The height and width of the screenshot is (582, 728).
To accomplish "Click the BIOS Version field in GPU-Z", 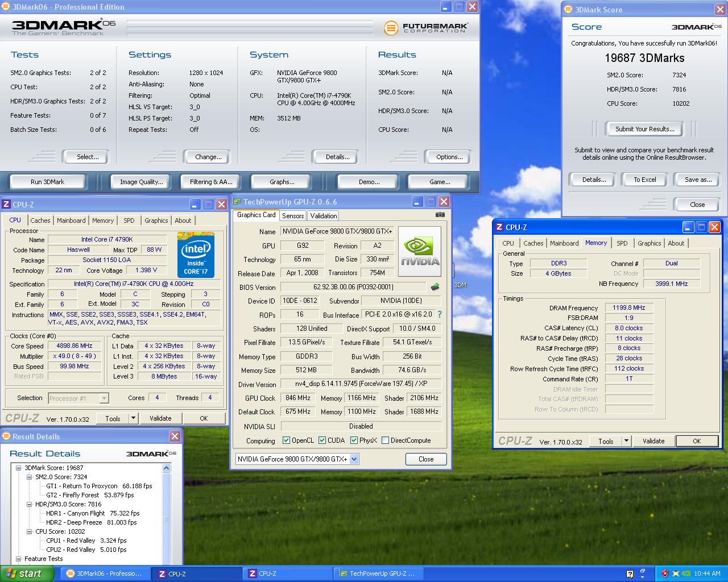I will click(353, 287).
